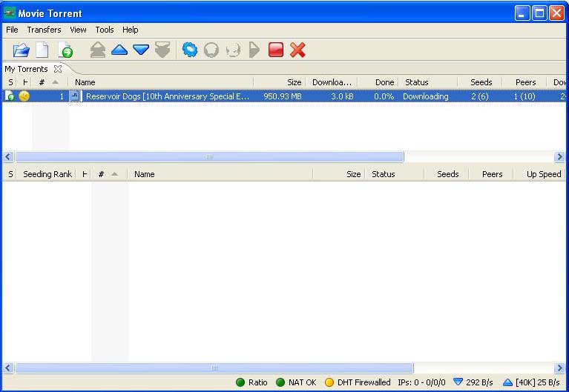Open the Tools menu
Image resolution: width=569 pixels, height=392 pixels.
tap(105, 30)
